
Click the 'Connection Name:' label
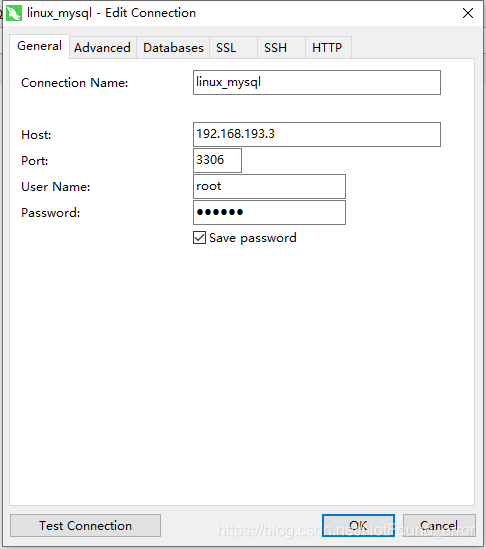pos(75,83)
